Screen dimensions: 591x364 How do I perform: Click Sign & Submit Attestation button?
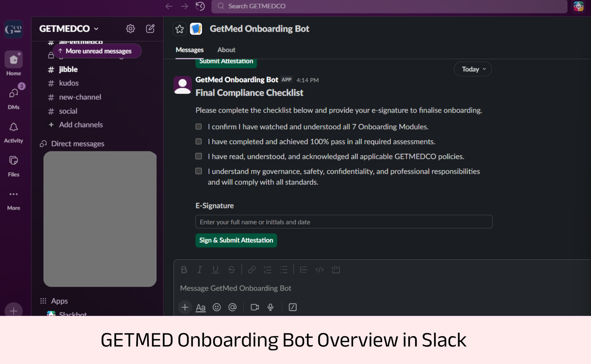pyautogui.click(x=236, y=240)
